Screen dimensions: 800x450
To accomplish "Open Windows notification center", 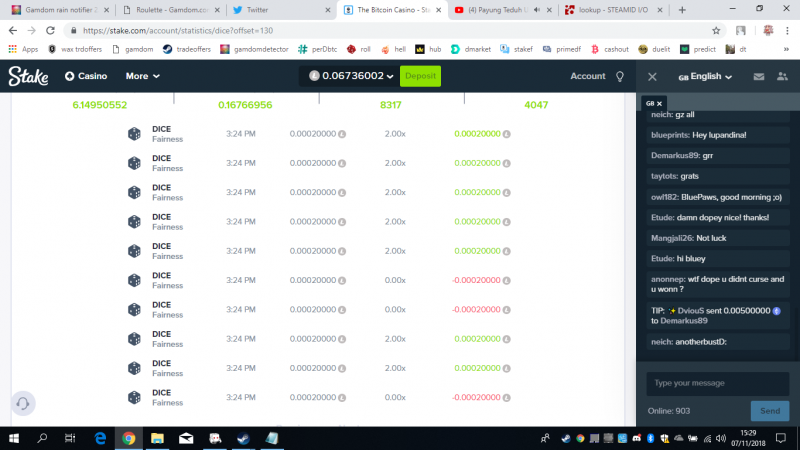I will pyautogui.click(x=781, y=438).
